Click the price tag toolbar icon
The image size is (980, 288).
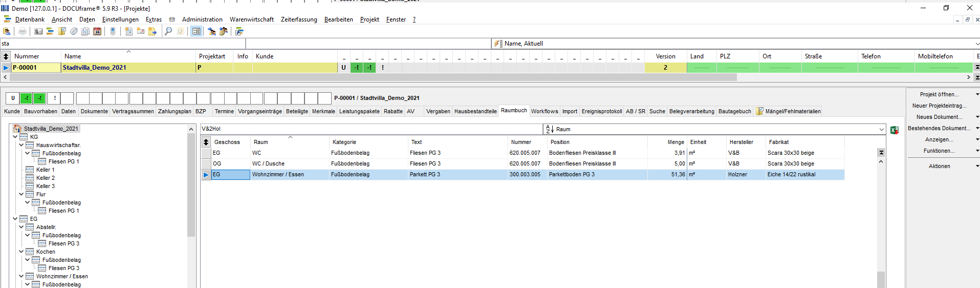click(x=74, y=31)
